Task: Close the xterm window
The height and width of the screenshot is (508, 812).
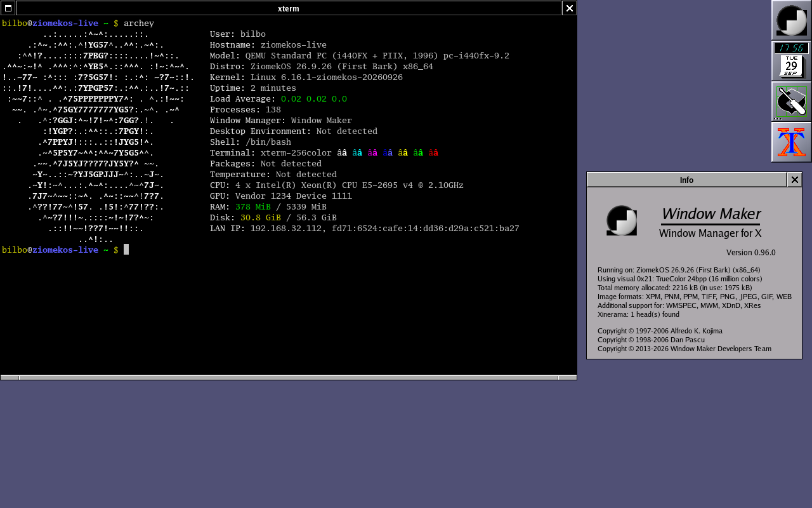Action: click(569, 8)
